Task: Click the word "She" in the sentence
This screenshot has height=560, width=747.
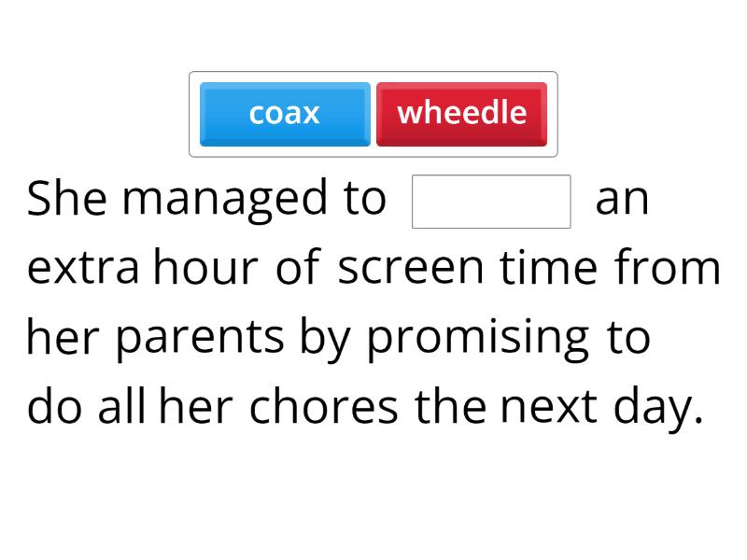Action: tap(67, 199)
